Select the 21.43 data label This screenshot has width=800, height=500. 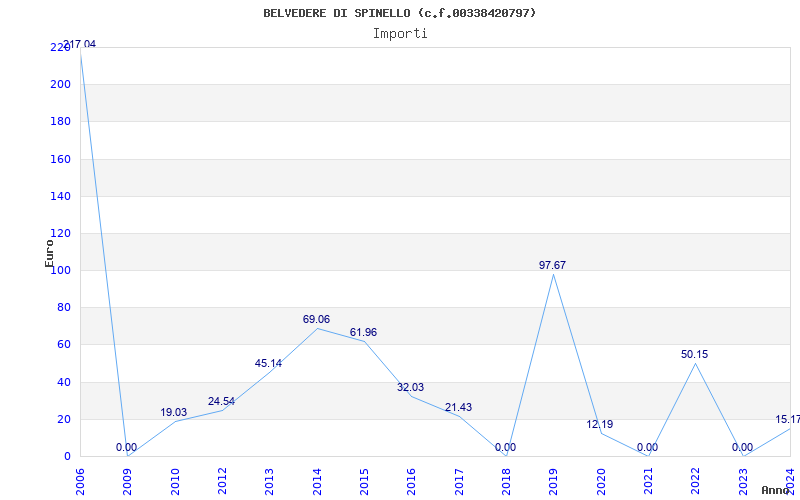click(x=458, y=408)
